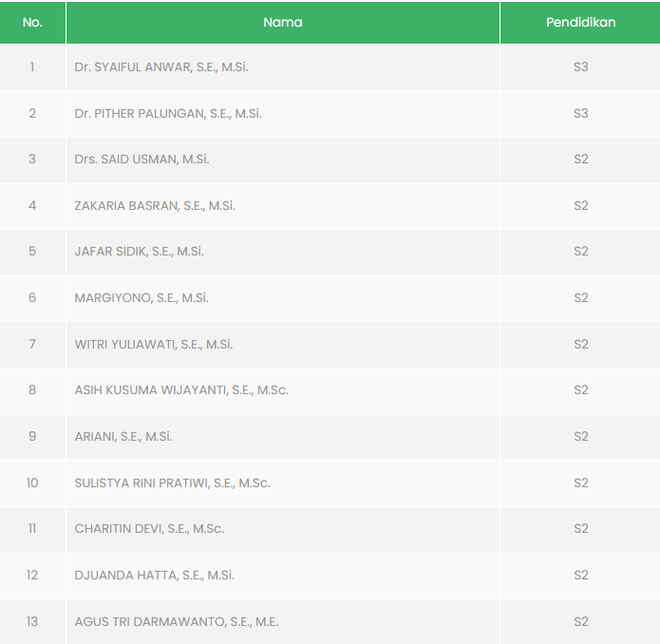Select the ARIANI, S.E., M.Si. entry

(123, 436)
